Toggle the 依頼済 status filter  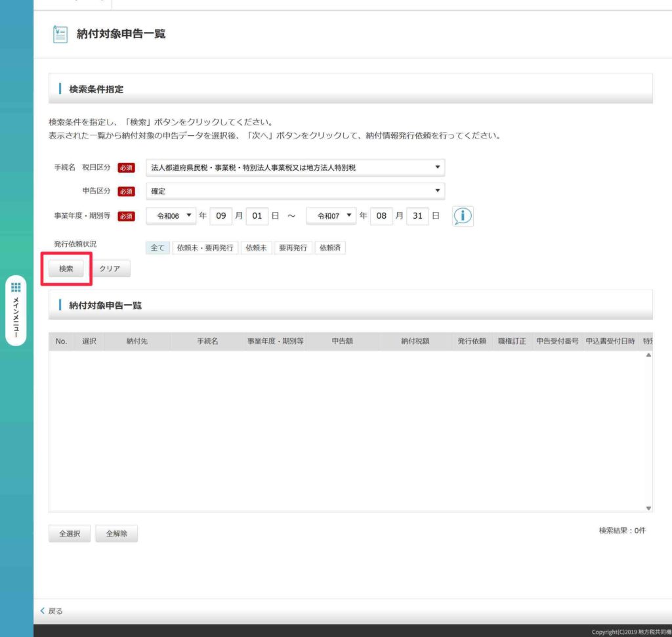point(331,248)
